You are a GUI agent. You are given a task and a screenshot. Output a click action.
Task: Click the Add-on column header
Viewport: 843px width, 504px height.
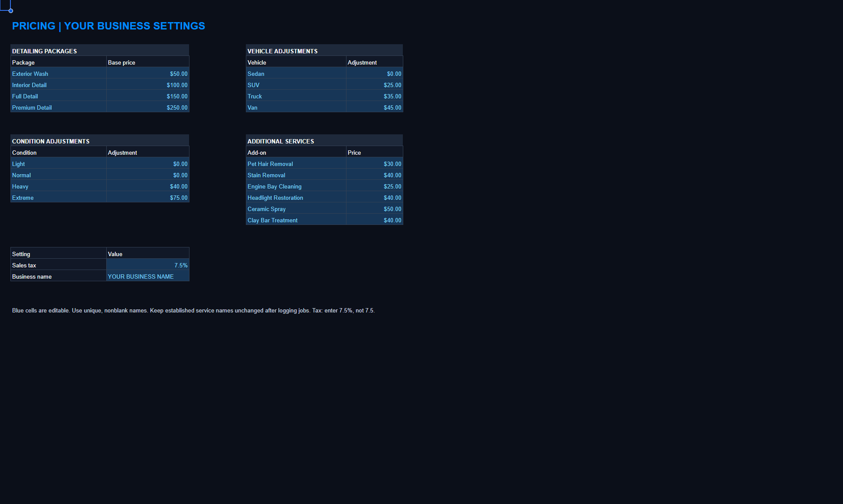point(296,153)
